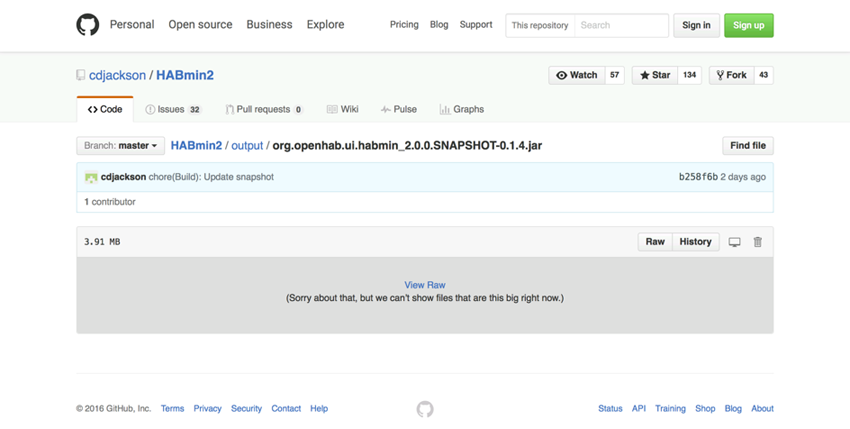Click the Find file button
This screenshot has width=850, height=429.
748,145
